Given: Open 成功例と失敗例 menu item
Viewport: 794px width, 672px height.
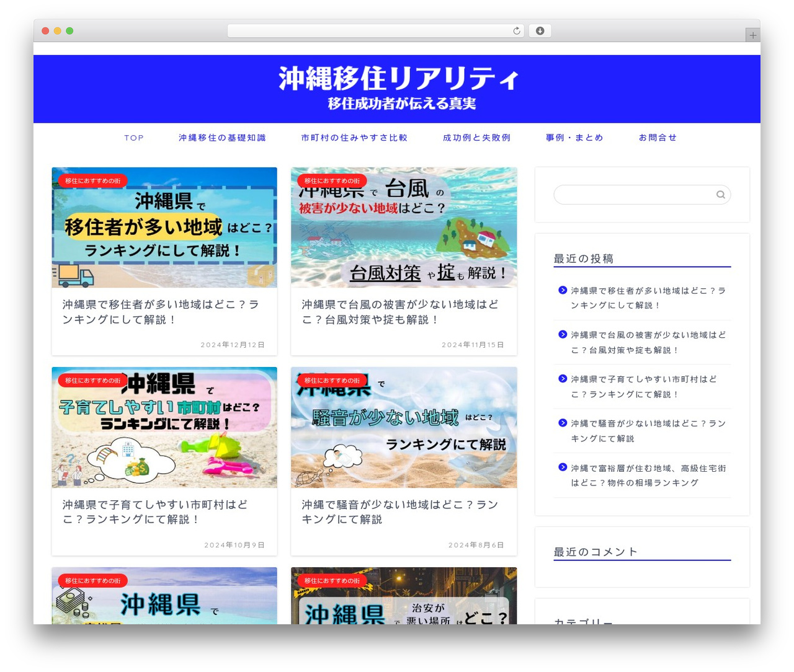Looking at the screenshot, I should coord(476,138).
